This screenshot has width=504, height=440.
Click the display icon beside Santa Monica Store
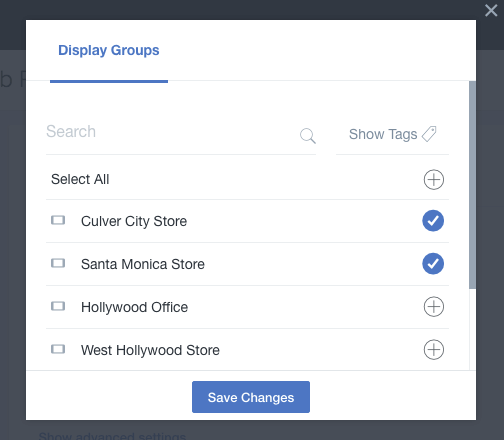coord(58,263)
